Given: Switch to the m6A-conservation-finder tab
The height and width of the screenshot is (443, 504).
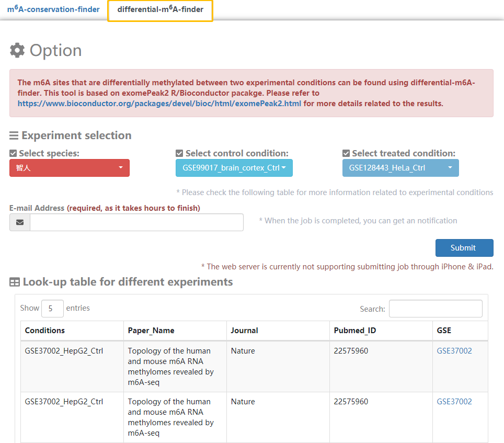Looking at the screenshot, I should (x=53, y=9).
